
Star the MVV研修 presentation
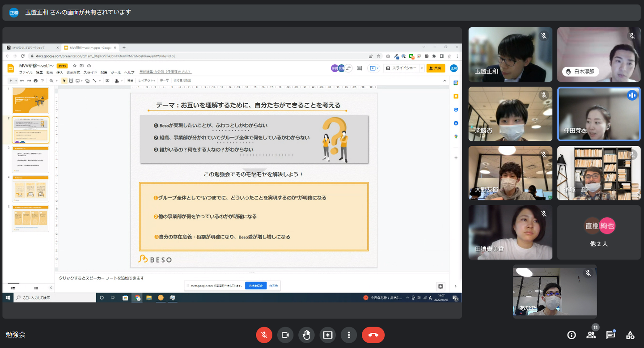pos(75,66)
